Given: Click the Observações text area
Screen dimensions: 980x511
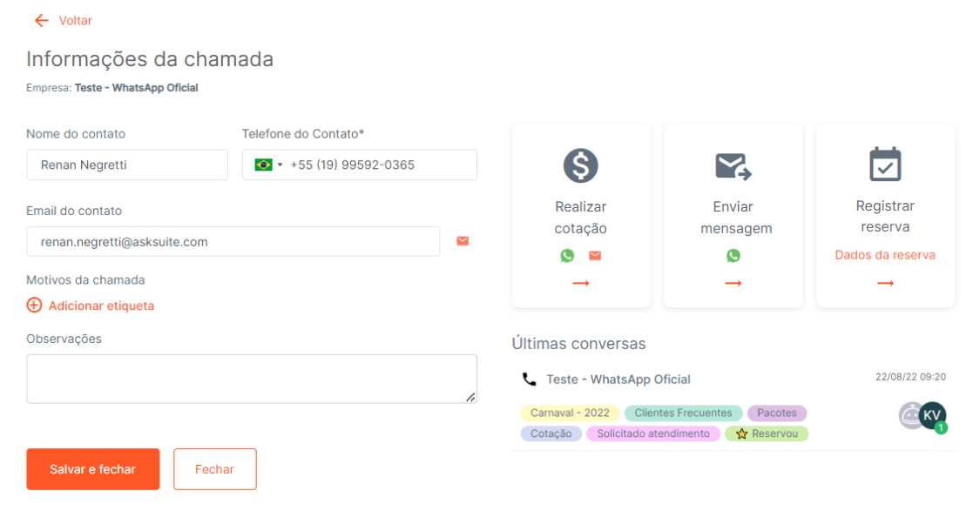Looking at the screenshot, I should tap(252, 379).
